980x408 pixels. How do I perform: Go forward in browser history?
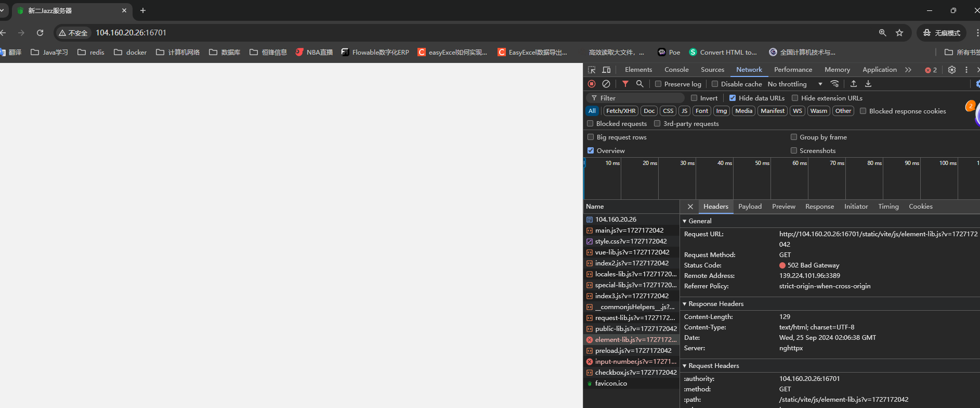pos(21,33)
